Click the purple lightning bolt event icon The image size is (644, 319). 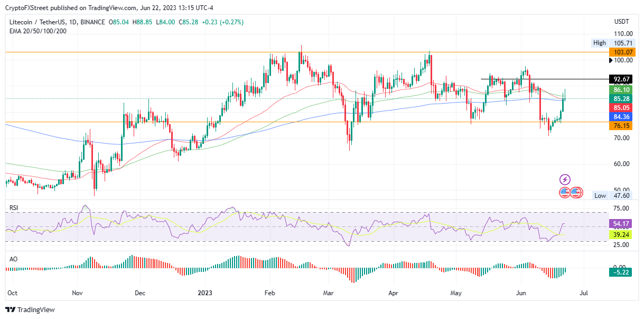click(565, 180)
